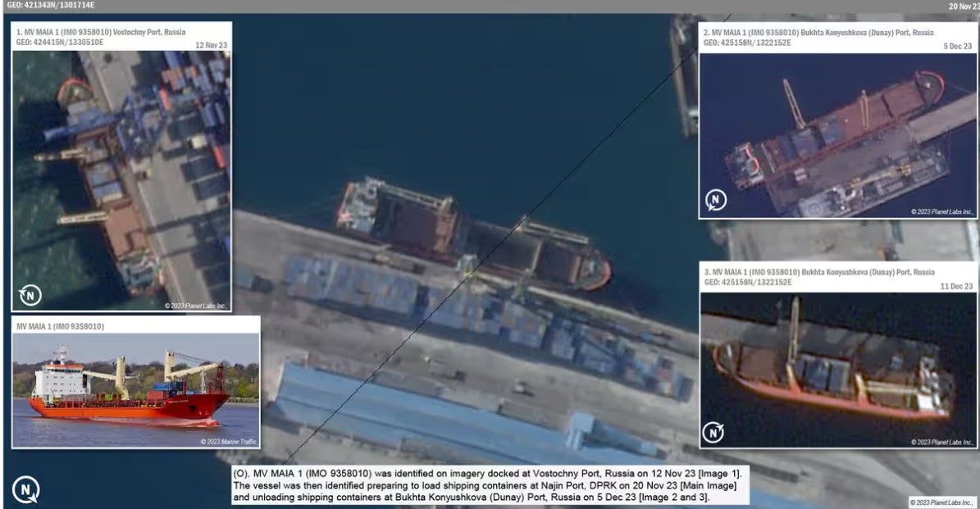Click the Image 2 title for Bukhta Konyushkova Port
Image resolution: width=980 pixels, height=509 pixels.
pos(818,33)
